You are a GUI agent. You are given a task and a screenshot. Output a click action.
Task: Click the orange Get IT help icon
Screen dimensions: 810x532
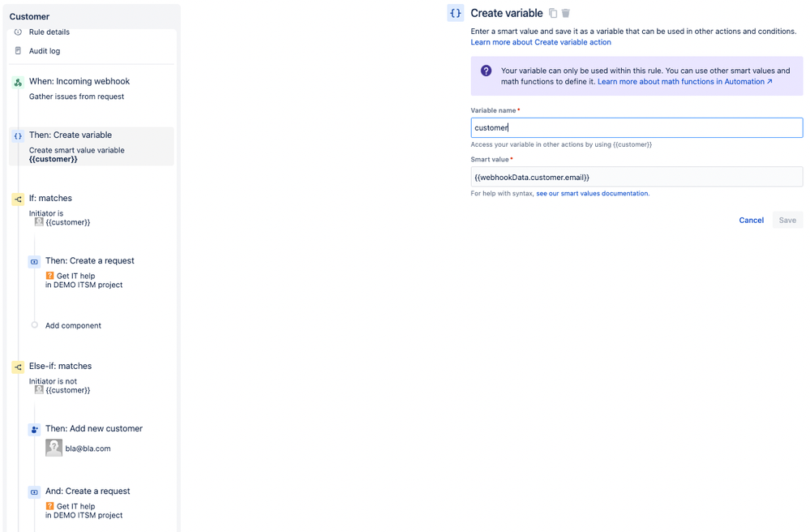coord(50,276)
